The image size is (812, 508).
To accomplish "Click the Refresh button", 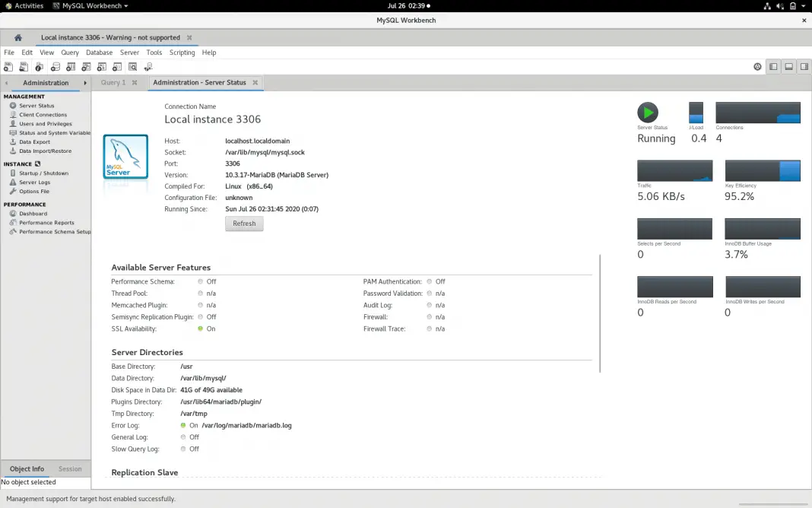I will [244, 223].
